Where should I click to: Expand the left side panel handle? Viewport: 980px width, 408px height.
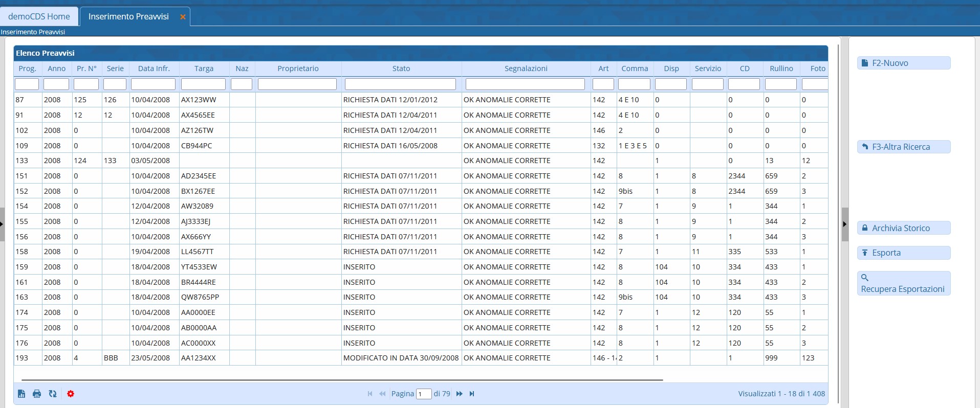(x=2, y=224)
